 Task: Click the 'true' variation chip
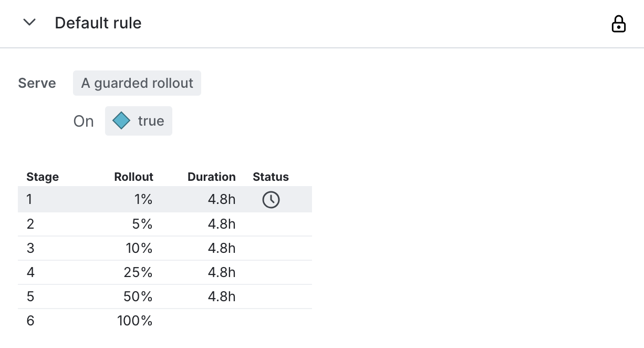139,121
